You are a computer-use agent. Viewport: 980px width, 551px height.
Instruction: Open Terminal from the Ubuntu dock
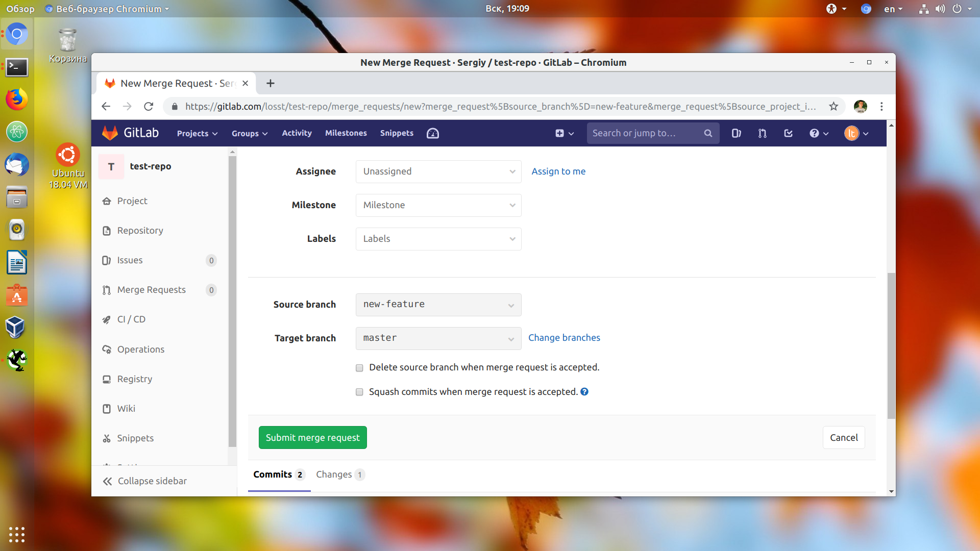16,67
